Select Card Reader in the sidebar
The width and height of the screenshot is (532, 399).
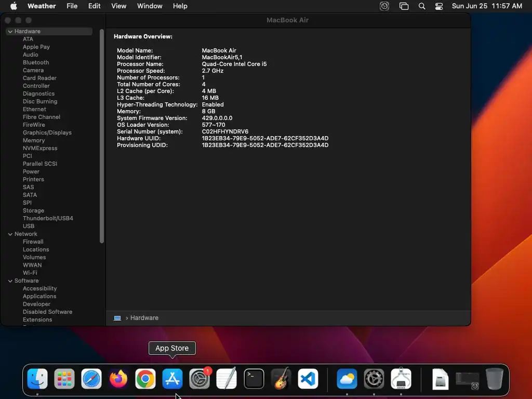tap(39, 78)
